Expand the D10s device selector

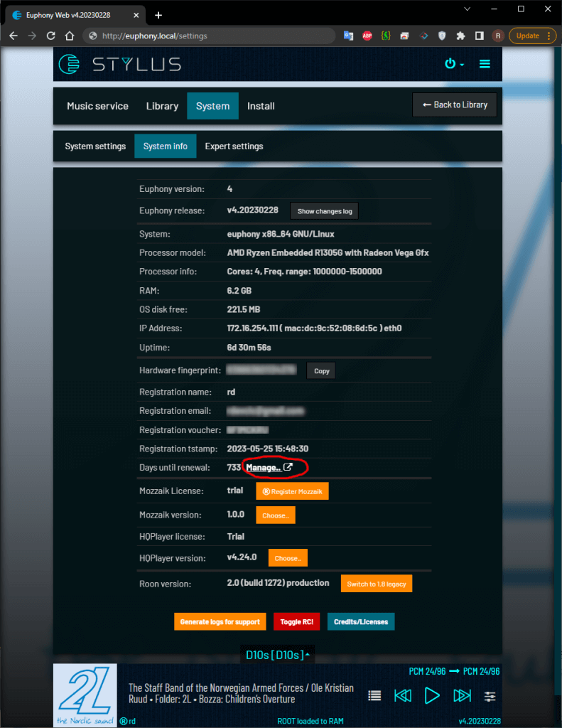[277, 655]
